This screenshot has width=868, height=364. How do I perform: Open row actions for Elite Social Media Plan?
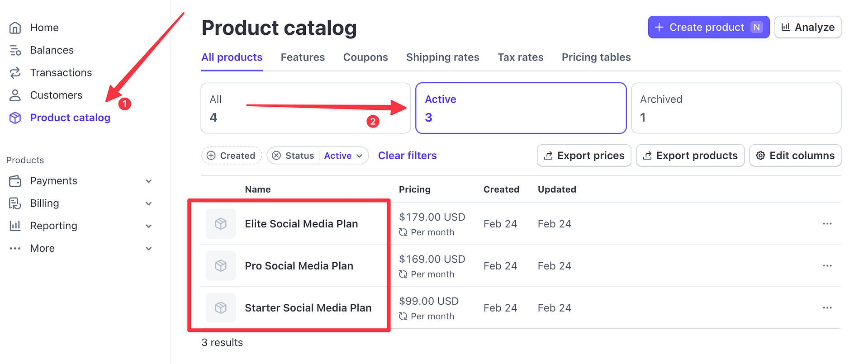point(827,223)
